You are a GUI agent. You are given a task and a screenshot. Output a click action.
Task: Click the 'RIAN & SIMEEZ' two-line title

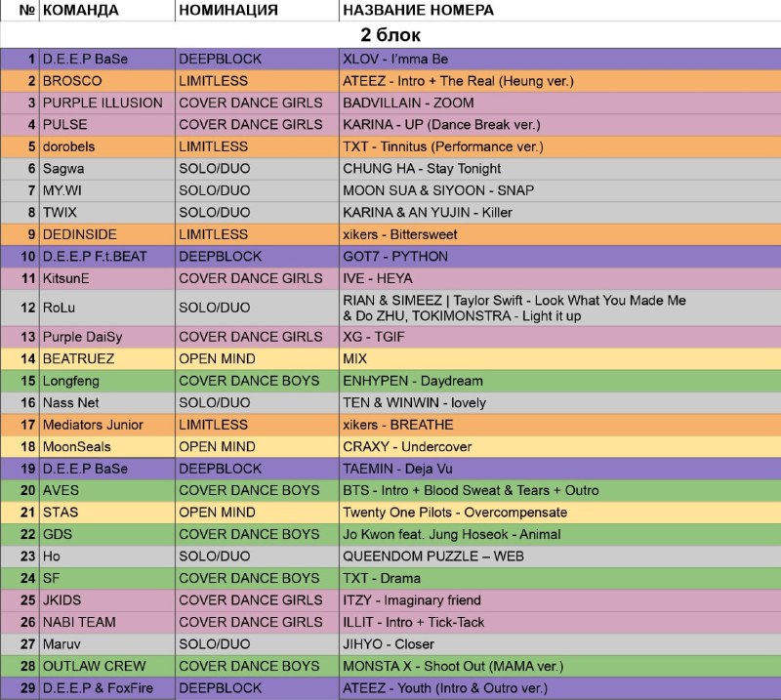point(514,308)
